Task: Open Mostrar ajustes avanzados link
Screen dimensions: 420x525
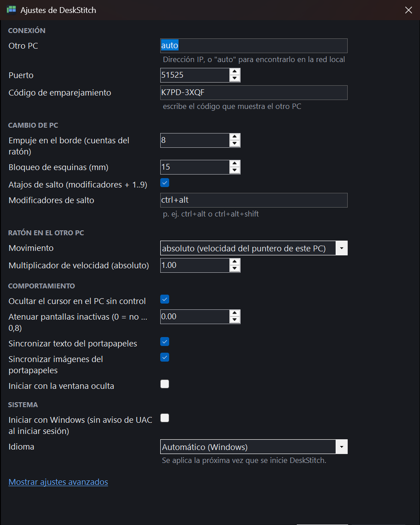Action: [x=58, y=482]
